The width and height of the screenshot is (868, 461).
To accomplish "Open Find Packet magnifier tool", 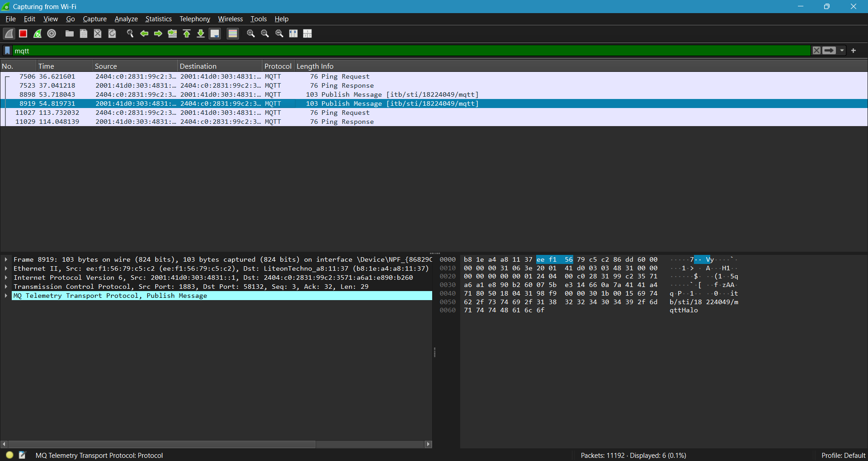I will click(130, 33).
